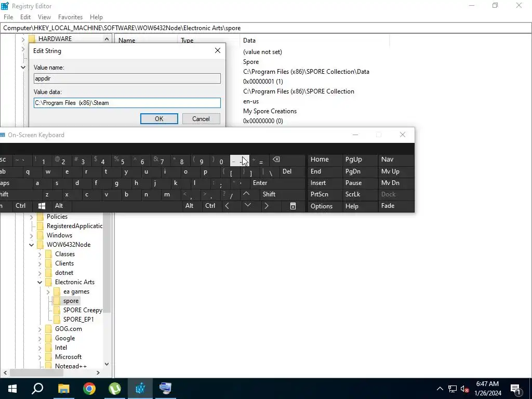This screenshot has width=532, height=399.
Task: Expand the Classes tree node
Action: tap(39, 254)
